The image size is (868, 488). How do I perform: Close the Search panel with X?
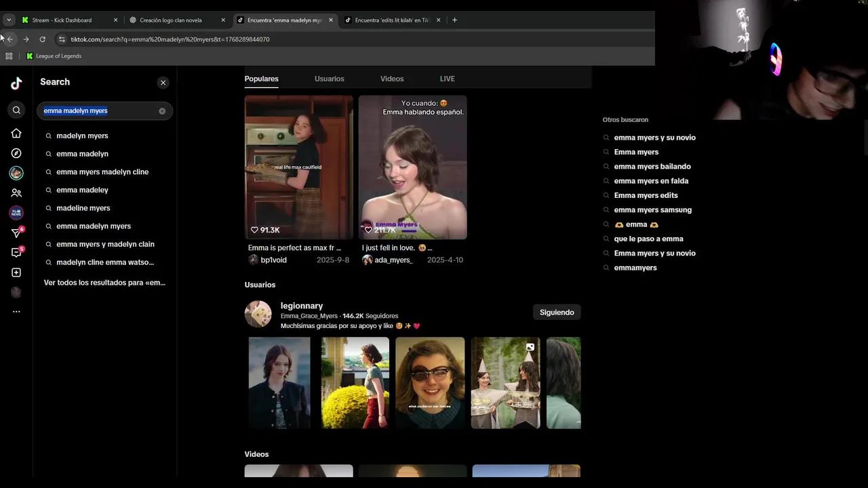(163, 83)
